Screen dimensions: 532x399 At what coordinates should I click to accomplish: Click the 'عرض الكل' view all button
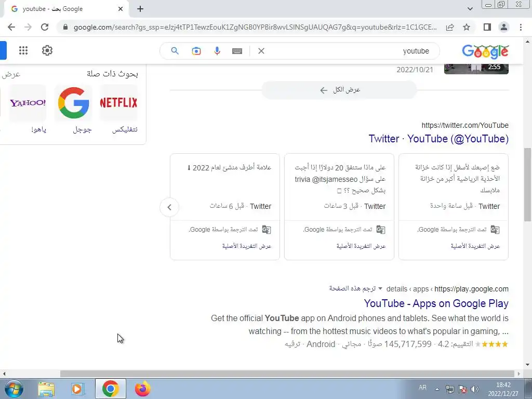339,90
